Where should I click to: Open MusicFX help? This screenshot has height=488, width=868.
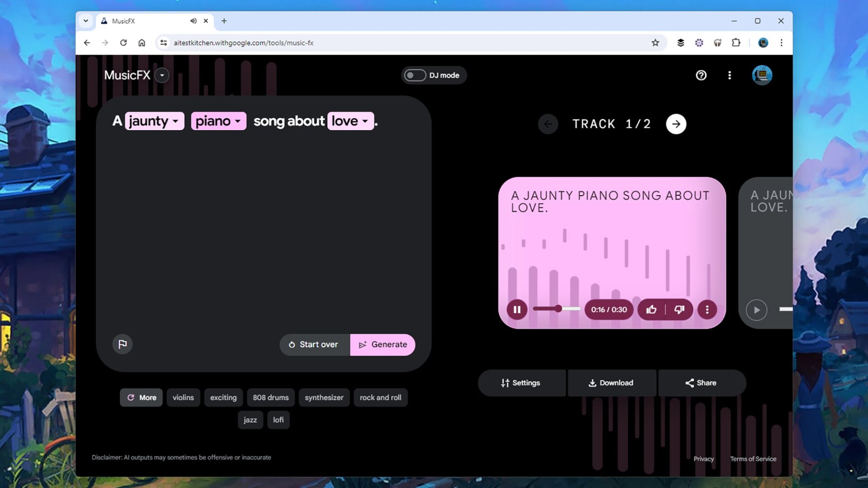coord(701,75)
